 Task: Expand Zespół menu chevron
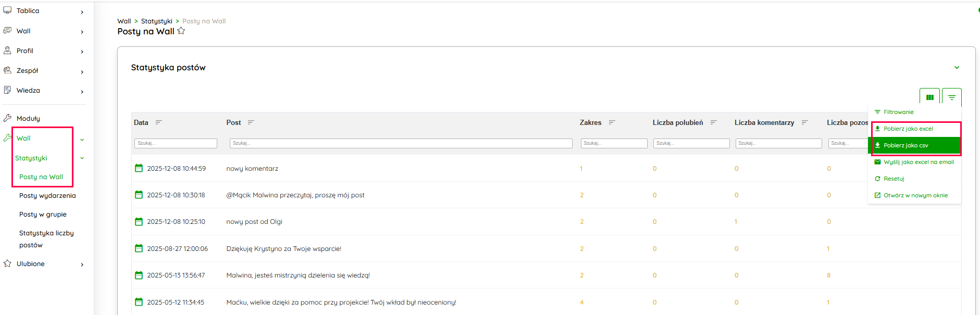click(x=82, y=72)
